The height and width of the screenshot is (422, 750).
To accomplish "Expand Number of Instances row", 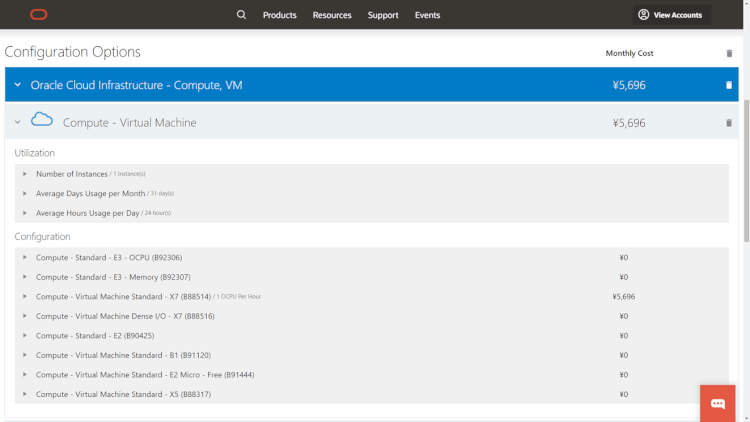I will (x=25, y=174).
